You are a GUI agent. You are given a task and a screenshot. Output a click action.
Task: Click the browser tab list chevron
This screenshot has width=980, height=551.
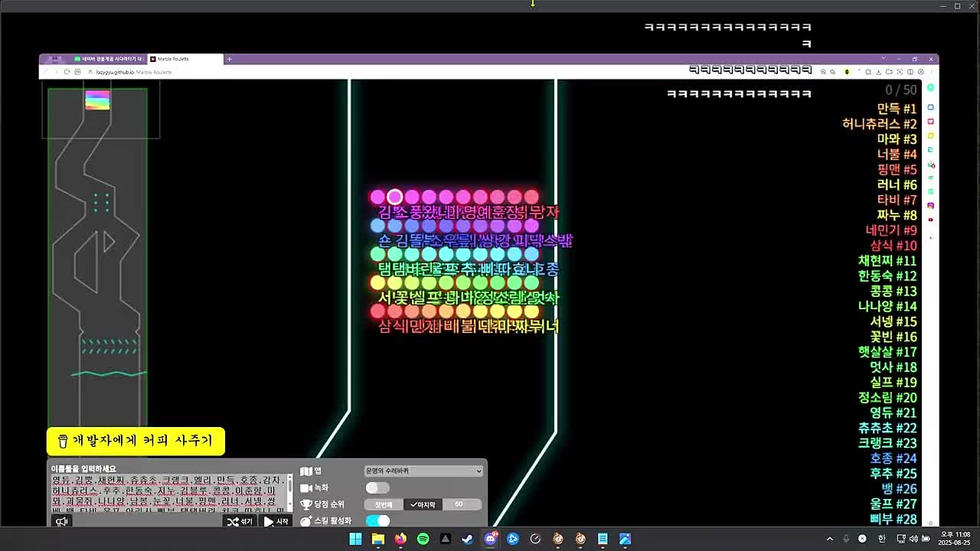tap(883, 59)
